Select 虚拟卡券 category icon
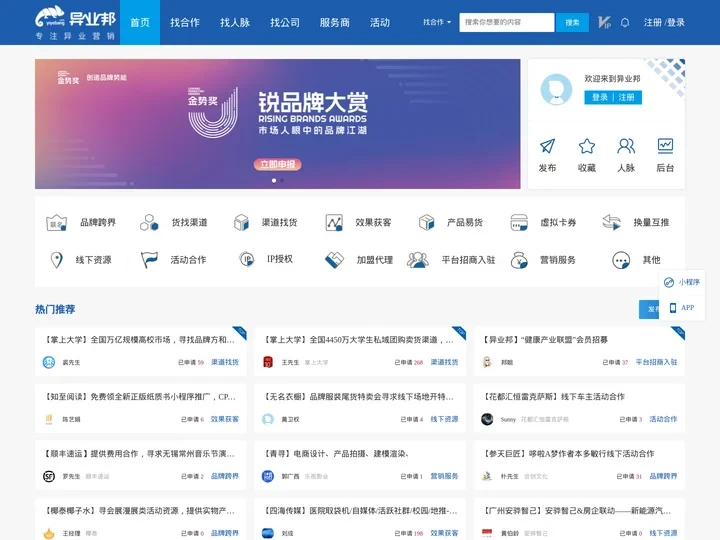 519,223
